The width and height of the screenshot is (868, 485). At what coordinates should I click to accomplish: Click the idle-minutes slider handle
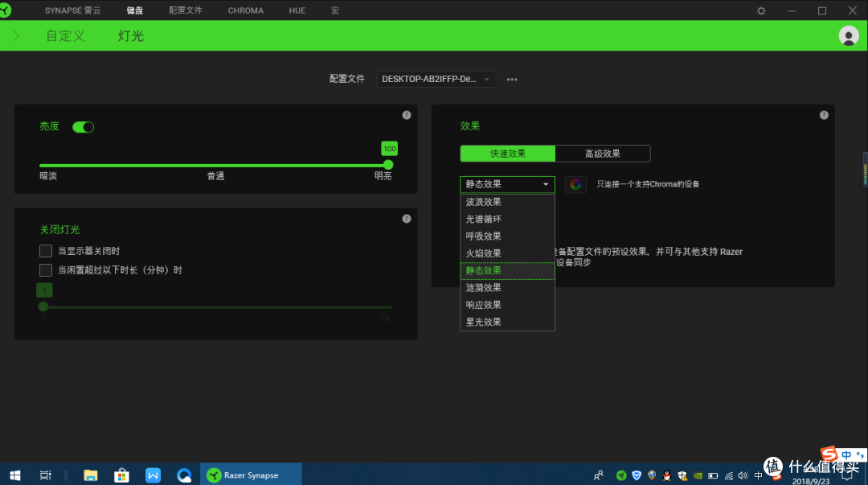(x=43, y=306)
